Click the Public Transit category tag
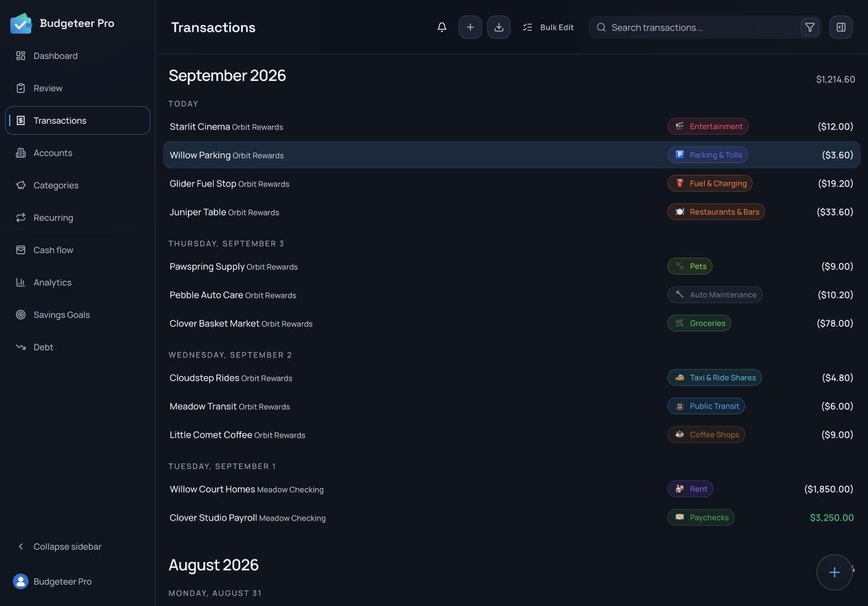This screenshot has height=606, width=868. click(x=706, y=406)
